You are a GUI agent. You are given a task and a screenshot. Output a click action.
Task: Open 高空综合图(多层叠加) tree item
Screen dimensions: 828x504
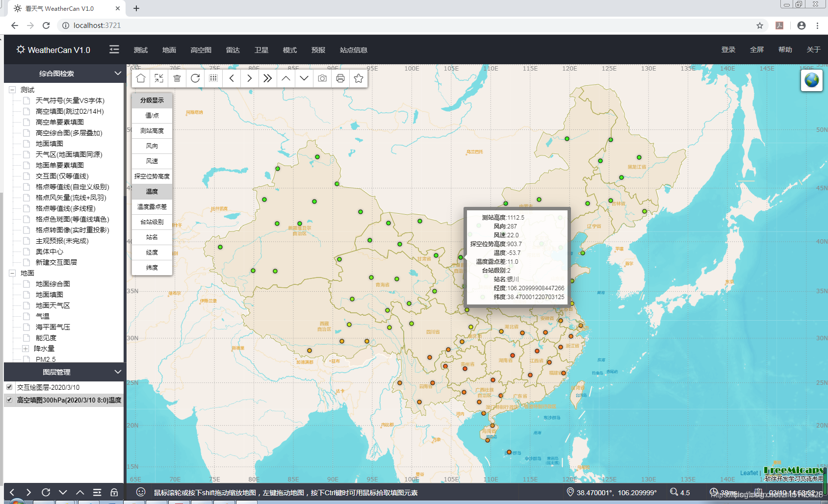[69, 133]
